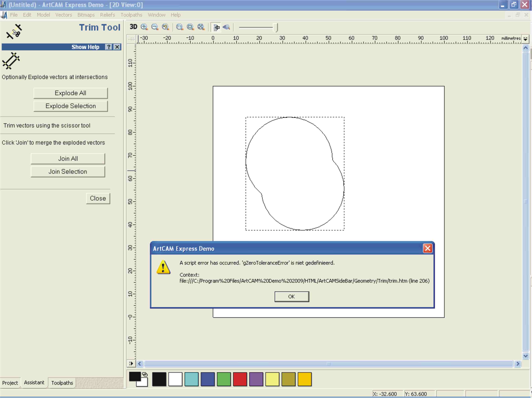Switch to the Toolpaths tab
532x399 pixels.
coord(62,383)
